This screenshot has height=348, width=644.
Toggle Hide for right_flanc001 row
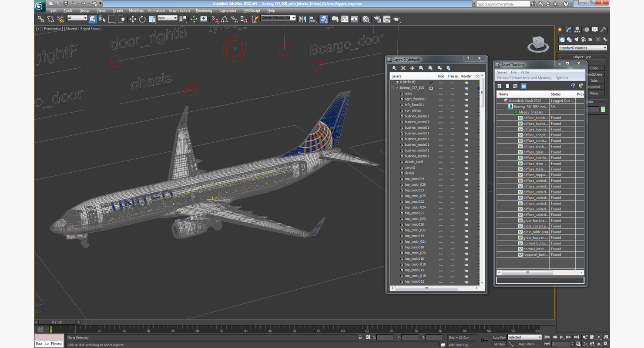click(441, 99)
